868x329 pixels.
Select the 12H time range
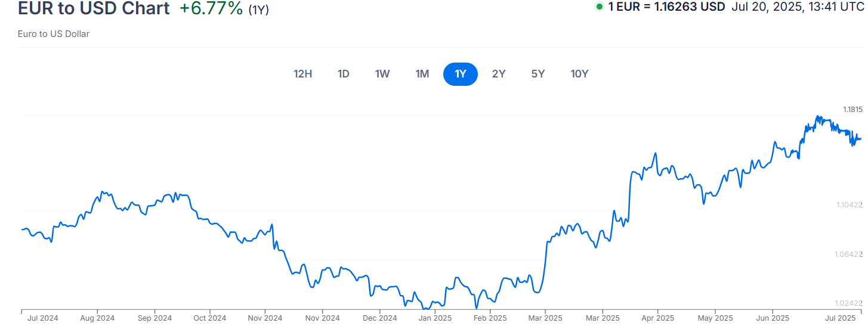tap(302, 74)
